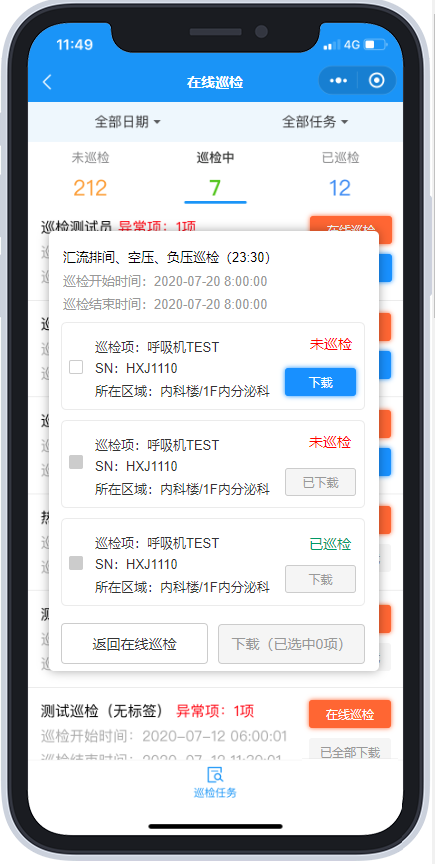Tap the back arrow in header
Viewport: 435px width, 864px height.
pos(47,82)
